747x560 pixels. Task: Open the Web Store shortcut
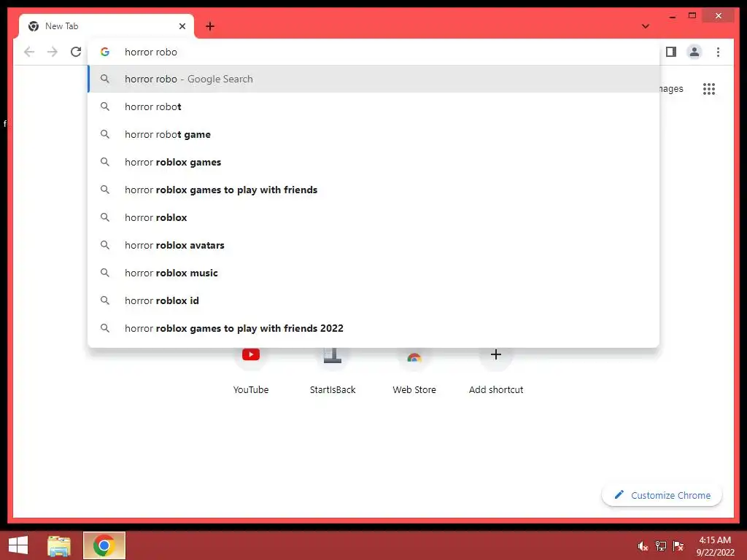(414, 371)
